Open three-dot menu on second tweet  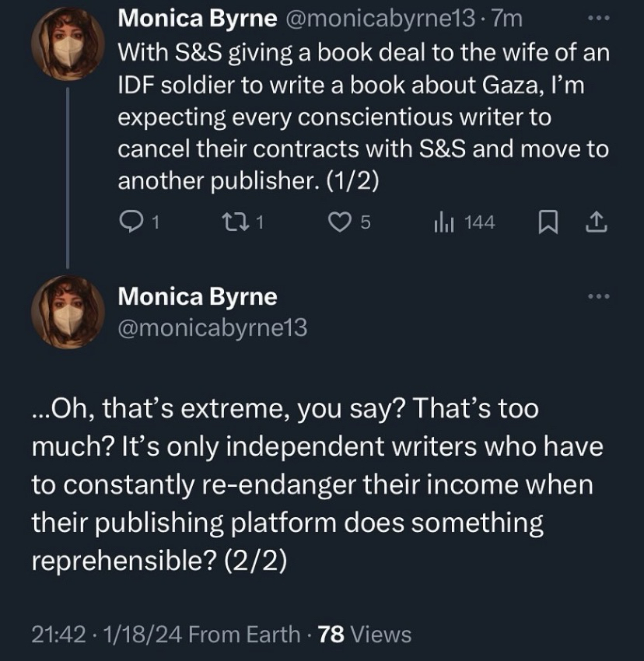tap(596, 296)
